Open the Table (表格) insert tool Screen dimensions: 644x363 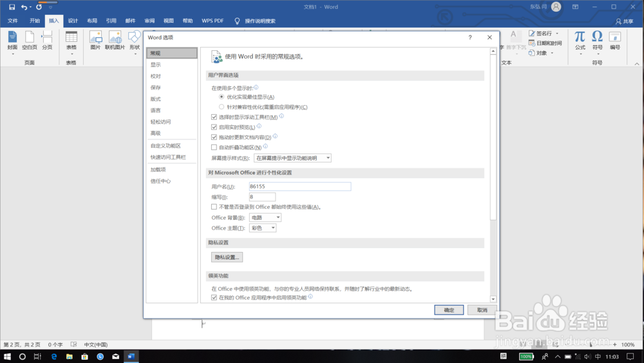point(71,43)
